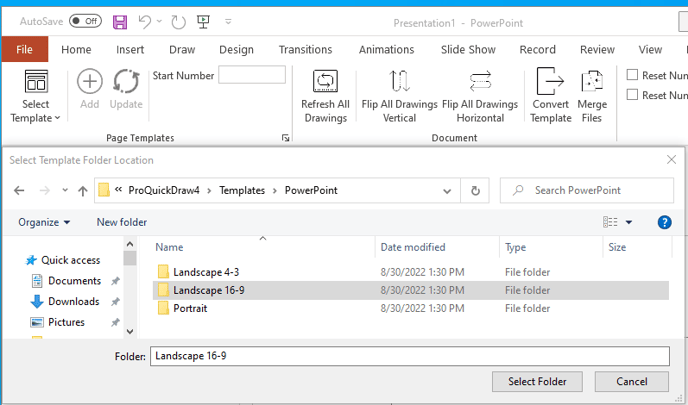Click the Save icon in title bar

[120, 22]
